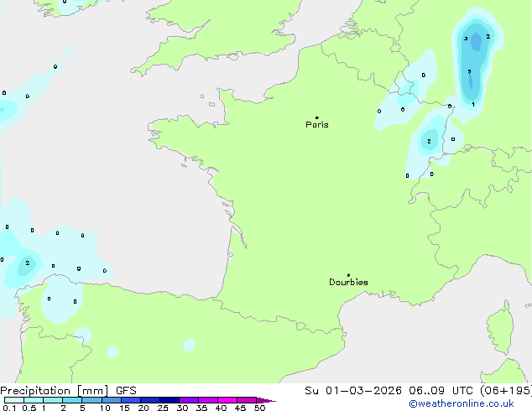Image resolution: width=532 pixels, height=411 pixels.
Task: Click the '0.1' legend scale label
Action: click(9, 408)
